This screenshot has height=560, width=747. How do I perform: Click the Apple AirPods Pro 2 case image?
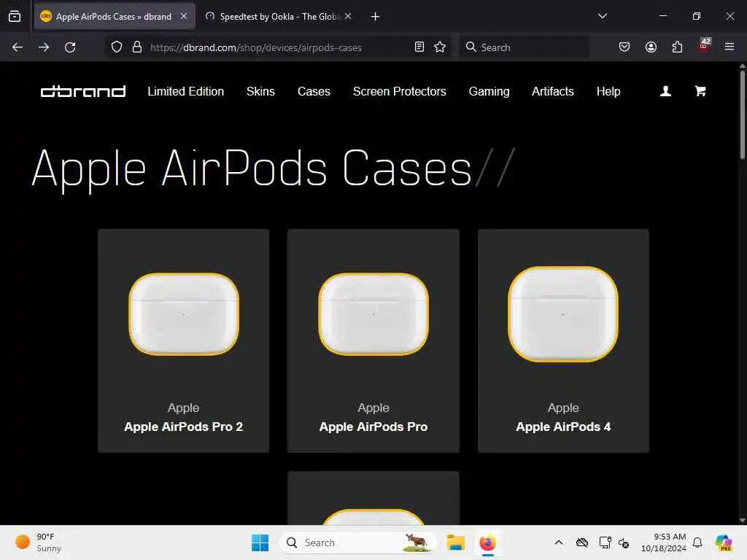coord(184,314)
